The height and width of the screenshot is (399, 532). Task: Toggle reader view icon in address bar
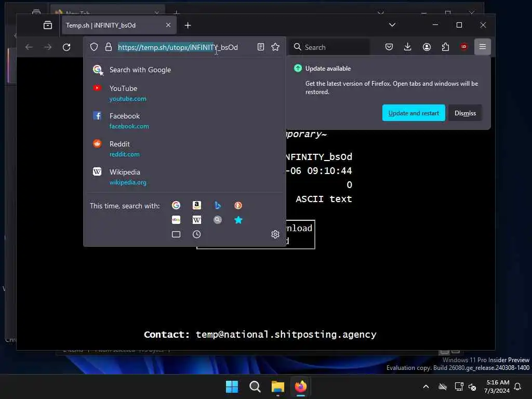(x=261, y=47)
